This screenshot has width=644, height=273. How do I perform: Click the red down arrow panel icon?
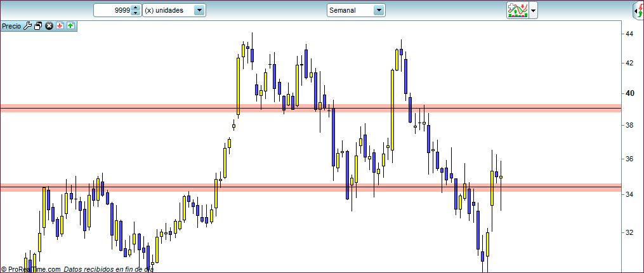[x=60, y=26]
